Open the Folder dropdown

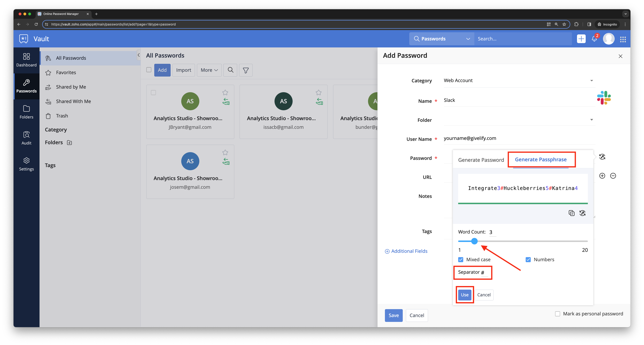(519, 120)
